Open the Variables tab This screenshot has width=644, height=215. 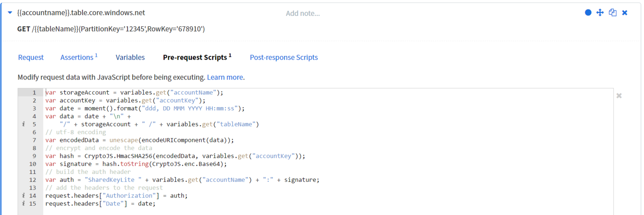coord(130,58)
